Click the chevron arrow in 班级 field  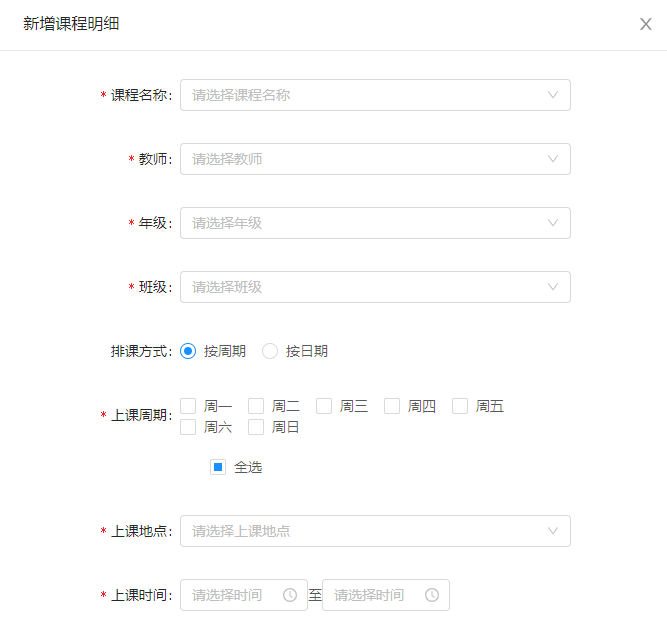(553, 287)
